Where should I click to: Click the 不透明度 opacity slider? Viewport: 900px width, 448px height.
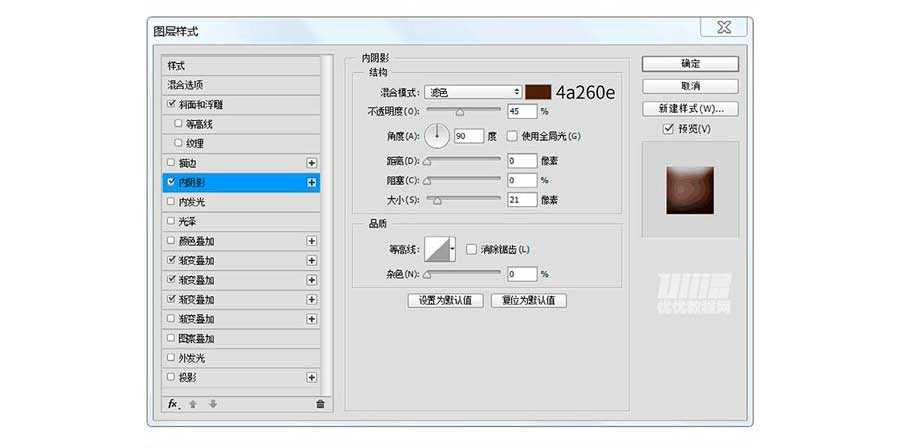point(464,111)
